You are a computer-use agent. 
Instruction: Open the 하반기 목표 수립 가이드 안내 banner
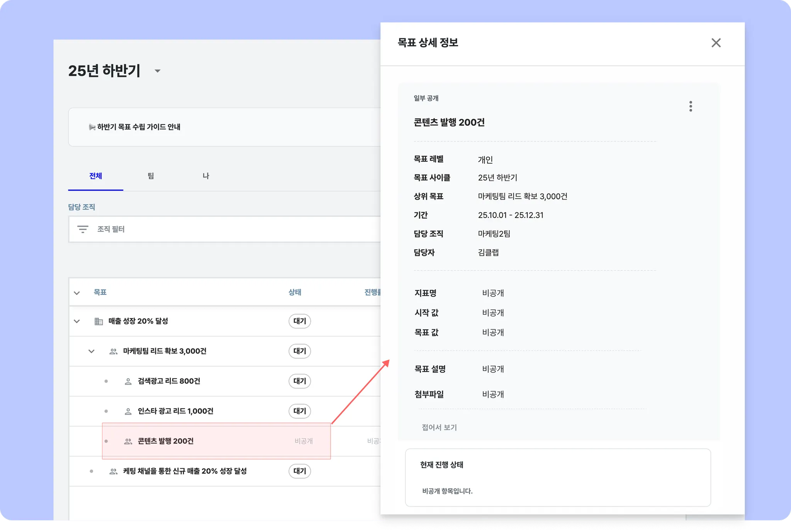[139, 127]
